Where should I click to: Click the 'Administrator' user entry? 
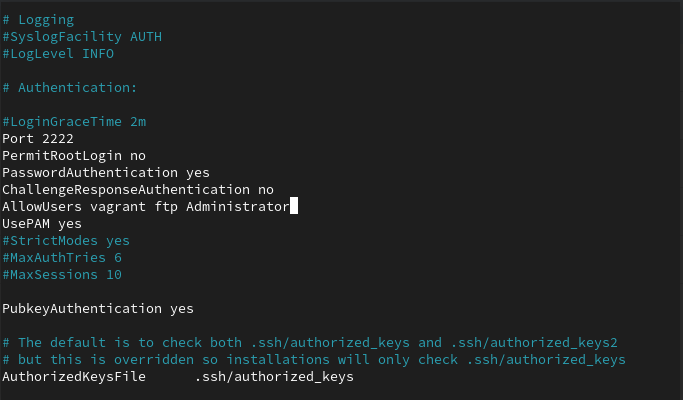pyautogui.click(x=238, y=207)
